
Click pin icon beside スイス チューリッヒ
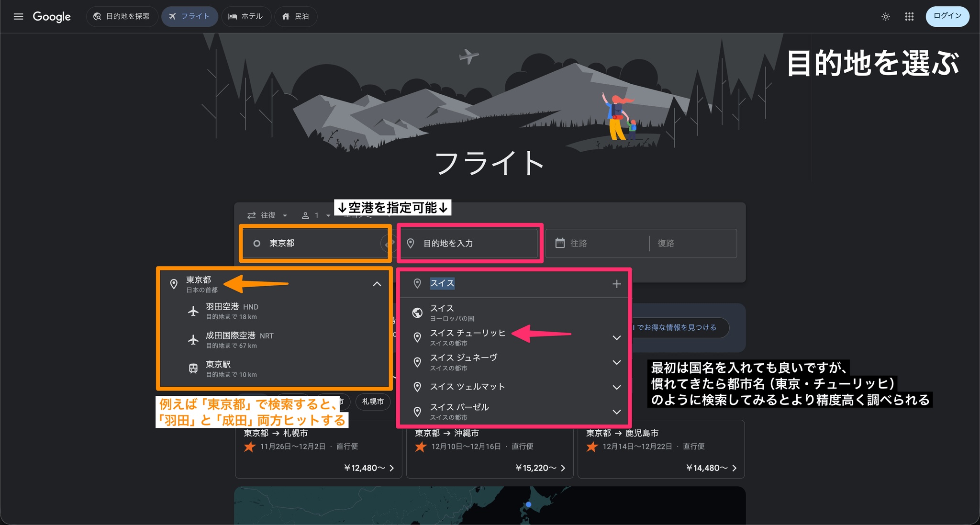pos(417,337)
